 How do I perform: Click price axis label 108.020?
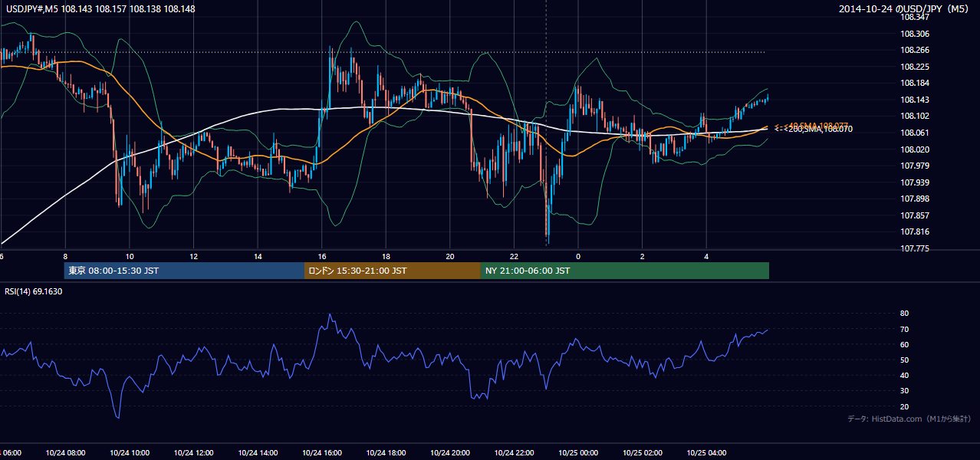[x=914, y=149]
